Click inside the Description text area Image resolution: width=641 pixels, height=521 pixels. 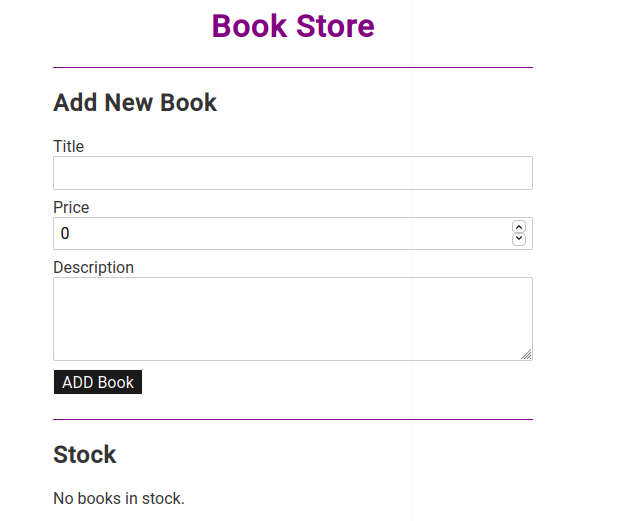[290, 318]
